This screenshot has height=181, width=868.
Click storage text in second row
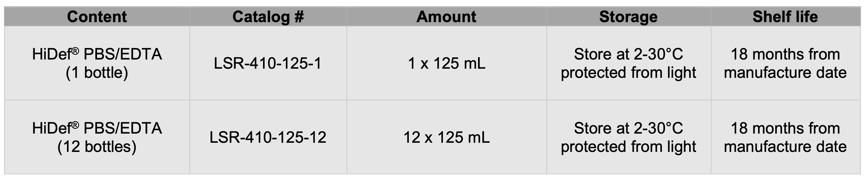(x=628, y=137)
